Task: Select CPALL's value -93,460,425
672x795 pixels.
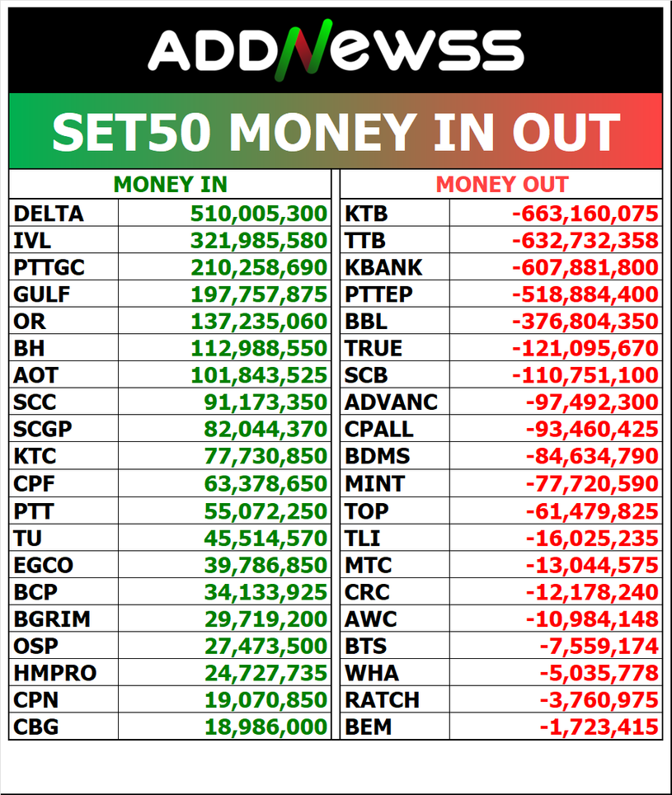Action: tap(591, 430)
